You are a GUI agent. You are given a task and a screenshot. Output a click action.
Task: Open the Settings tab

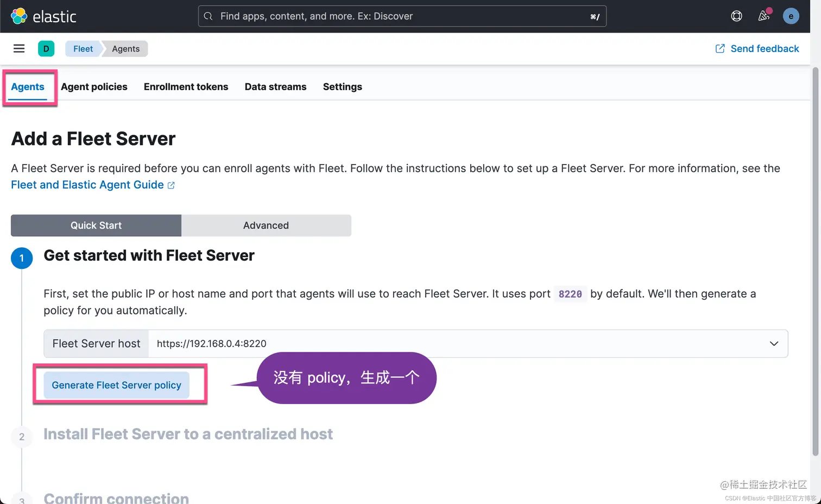pos(342,87)
